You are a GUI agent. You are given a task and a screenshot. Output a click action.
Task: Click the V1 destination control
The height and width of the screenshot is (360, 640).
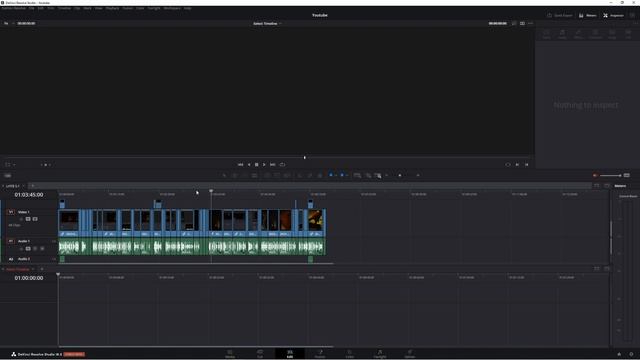pyautogui.click(x=11, y=212)
